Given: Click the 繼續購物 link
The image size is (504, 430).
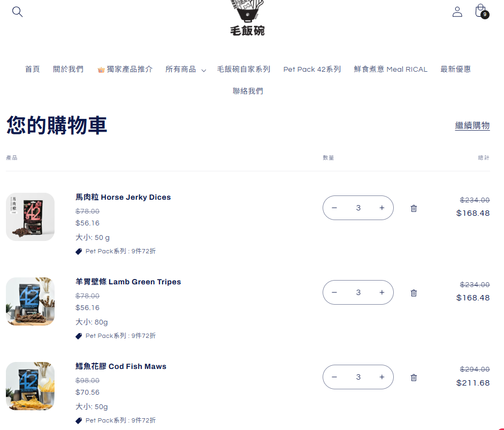Looking at the screenshot, I should 472,125.
